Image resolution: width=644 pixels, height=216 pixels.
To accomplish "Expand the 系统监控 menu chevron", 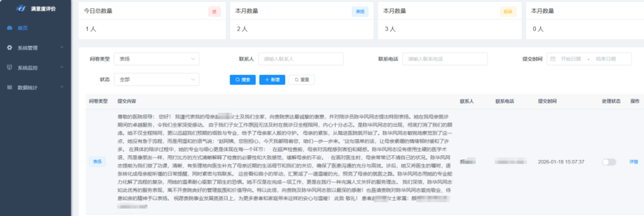I will coord(62,67).
